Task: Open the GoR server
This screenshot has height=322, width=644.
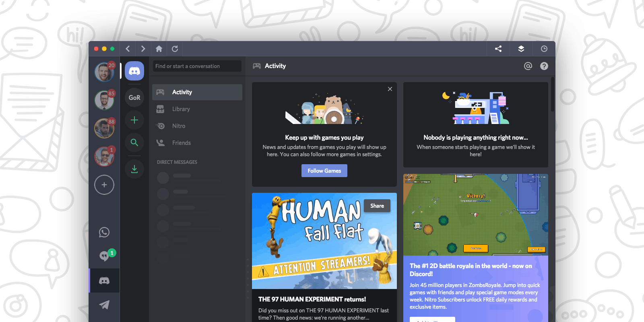Action: coord(134,97)
